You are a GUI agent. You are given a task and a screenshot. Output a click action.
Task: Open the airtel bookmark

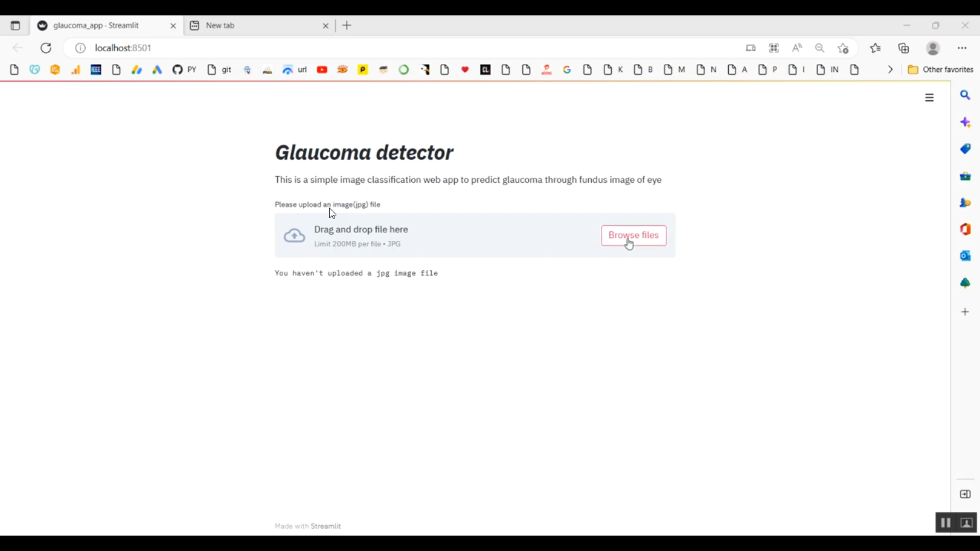point(547,70)
